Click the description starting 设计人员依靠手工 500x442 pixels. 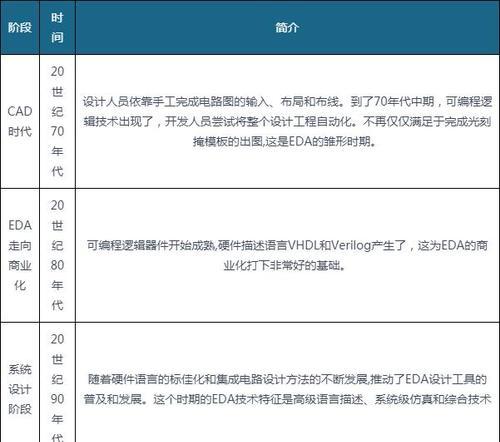287,121
